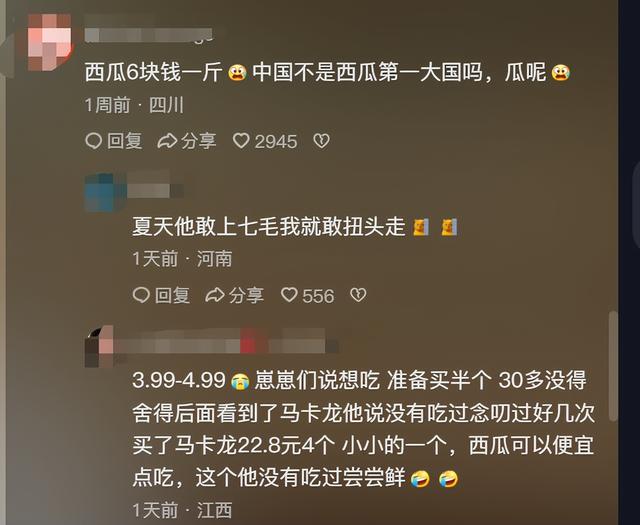Screen dimensions: 640x525
Task: Like the Henan comment with 556 likes
Action: [x=289, y=295]
